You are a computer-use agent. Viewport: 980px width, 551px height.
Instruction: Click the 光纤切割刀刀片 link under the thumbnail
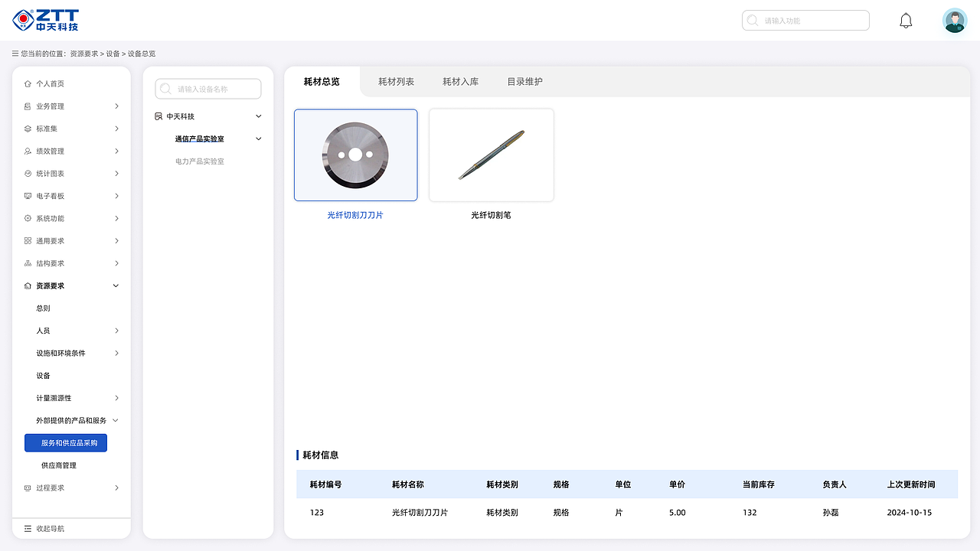coord(355,214)
